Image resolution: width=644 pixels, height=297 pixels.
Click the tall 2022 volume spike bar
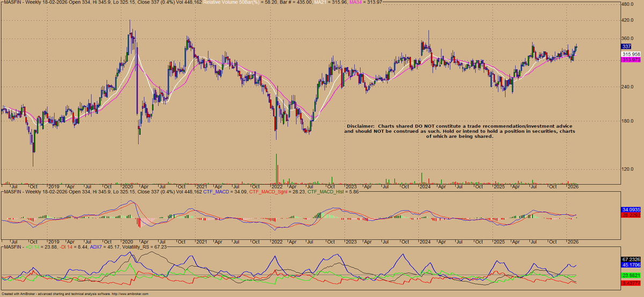coord(276,168)
